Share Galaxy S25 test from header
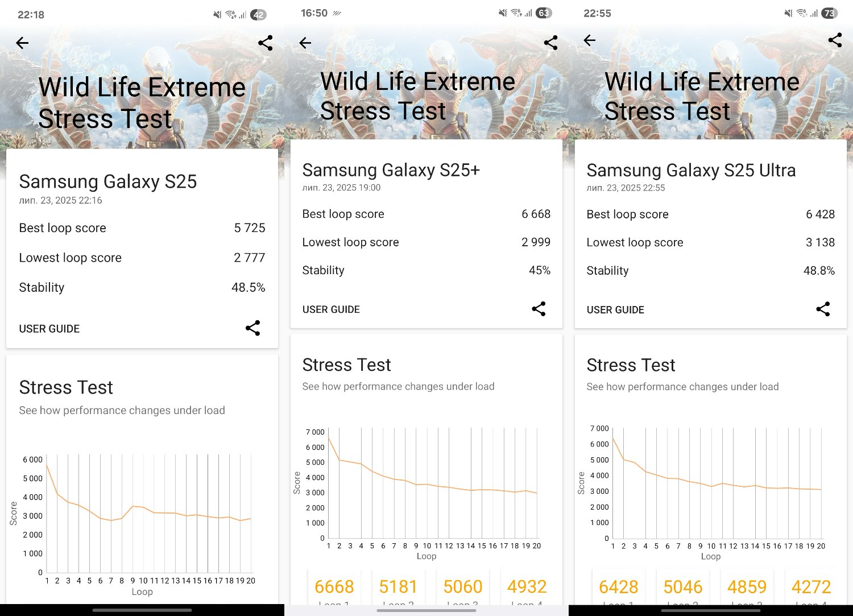 (x=265, y=43)
